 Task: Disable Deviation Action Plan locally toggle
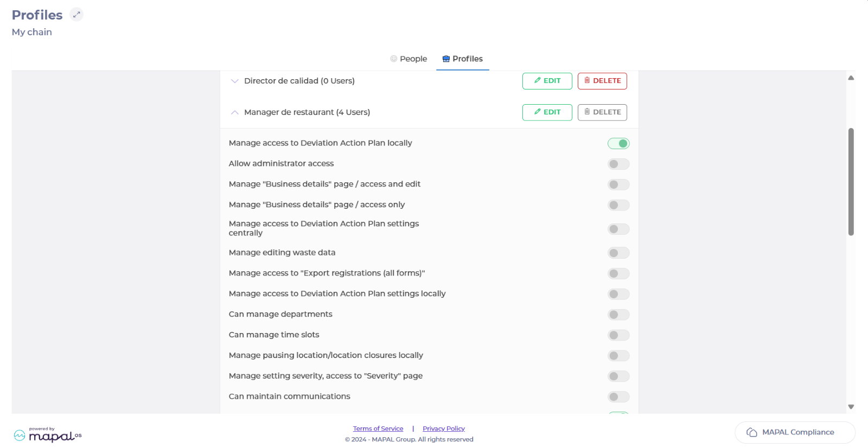[x=618, y=144]
